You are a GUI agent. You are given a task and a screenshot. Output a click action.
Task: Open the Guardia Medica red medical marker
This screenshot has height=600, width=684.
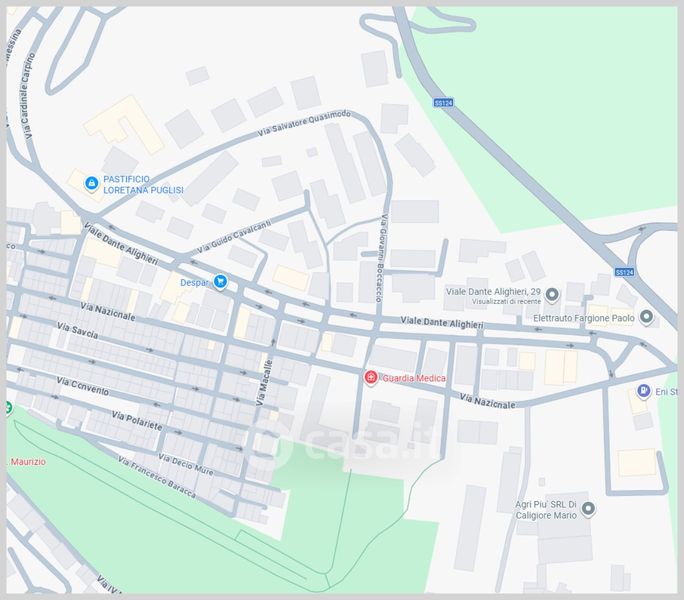tap(371, 377)
